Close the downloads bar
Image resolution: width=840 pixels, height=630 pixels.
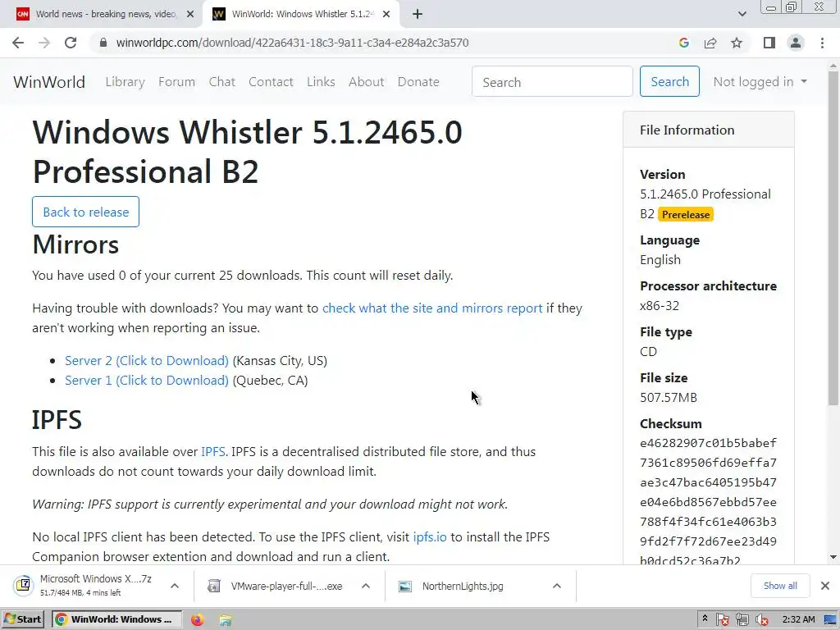point(825,586)
